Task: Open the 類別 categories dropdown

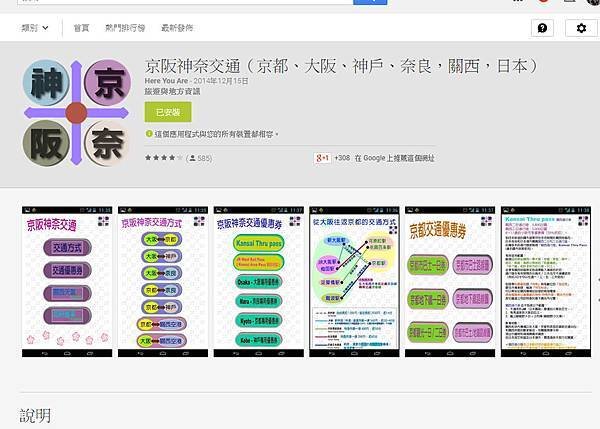Action: [34, 28]
